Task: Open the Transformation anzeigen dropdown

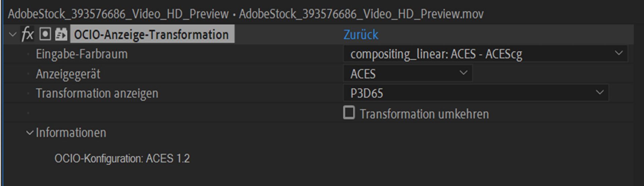Action: click(476, 93)
